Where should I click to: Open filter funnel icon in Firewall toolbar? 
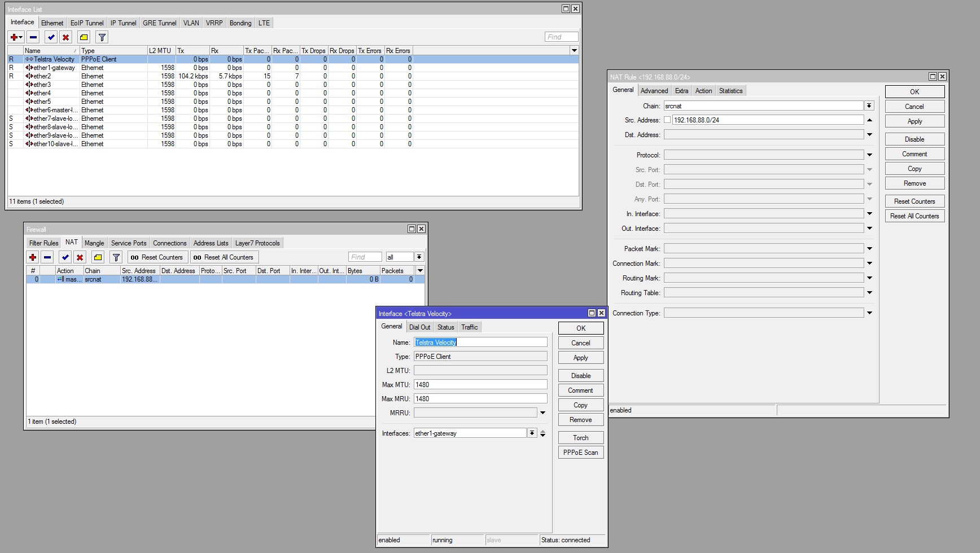tap(116, 257)
